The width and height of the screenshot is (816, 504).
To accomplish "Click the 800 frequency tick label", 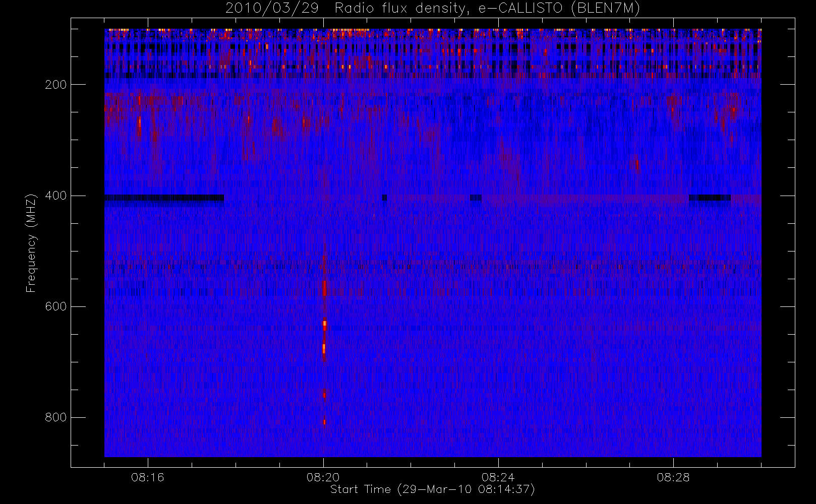I will (x=56, y=417).
